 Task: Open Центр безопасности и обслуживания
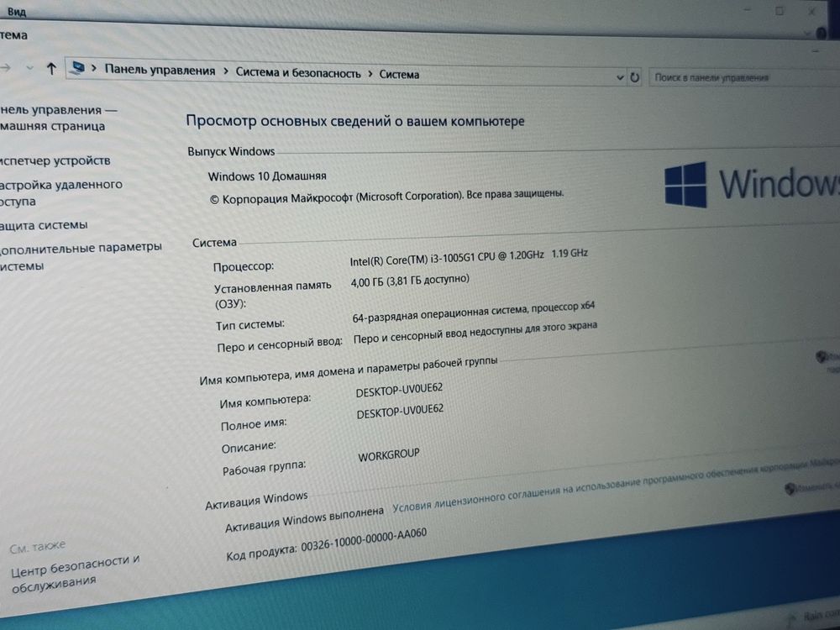[75, 574]
